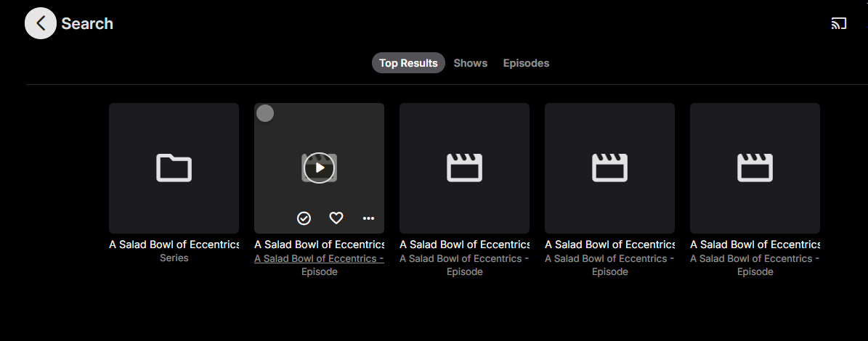
Task: Click the episode title text of the last card
Action: pyautogui.click(x=755, y=245)
